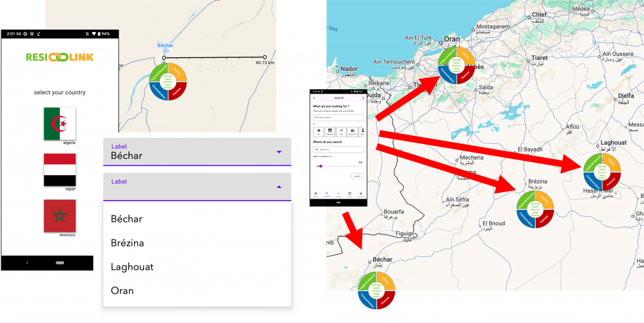Select Béchar from the dropdown list
Viewport: 644px width, 323px height.
(x=126, y=219)
